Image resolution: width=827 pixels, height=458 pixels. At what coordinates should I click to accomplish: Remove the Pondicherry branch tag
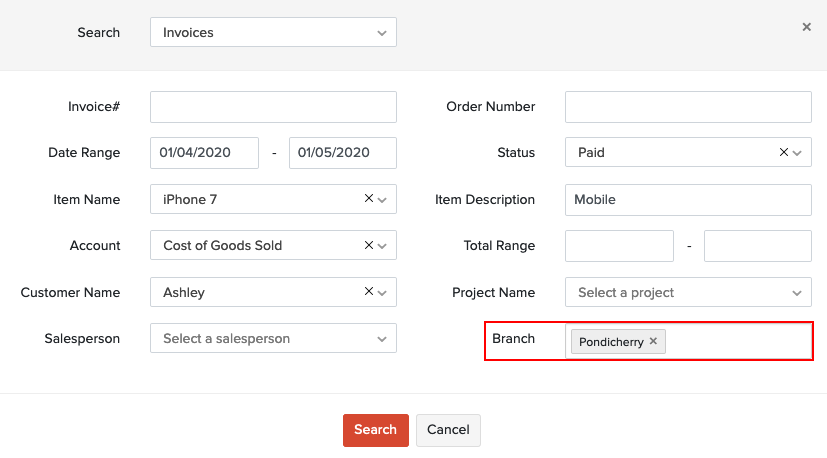click(653, 342)
